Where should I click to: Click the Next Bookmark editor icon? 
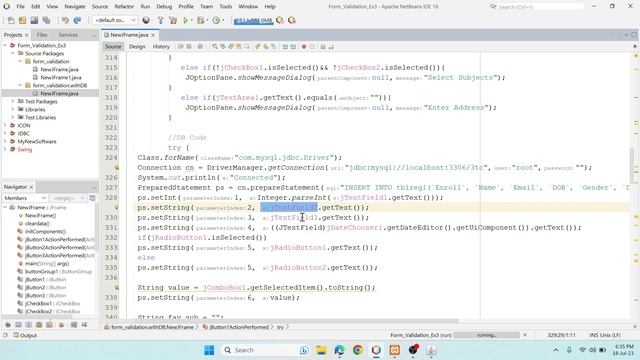[266, 47]
